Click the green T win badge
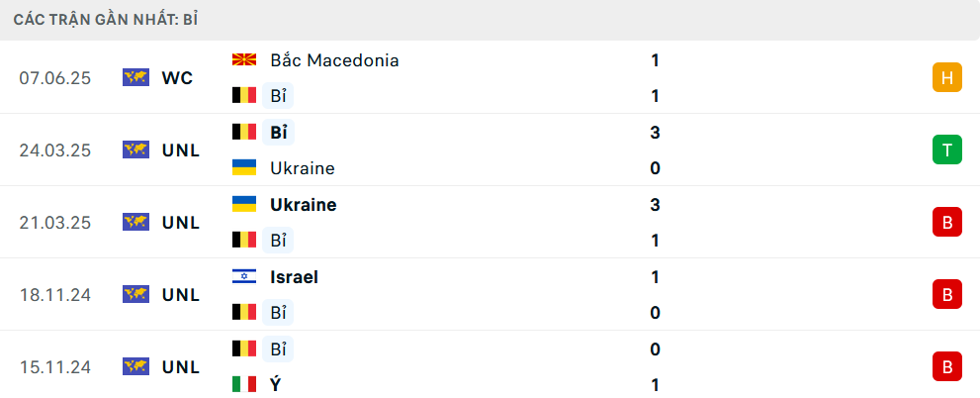The height and width of the screenshot is (398, 980). (x=947, y=150)
